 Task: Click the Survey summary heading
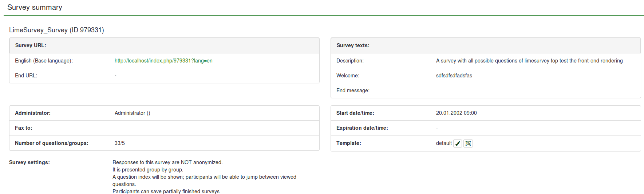(x=35, y=7)
